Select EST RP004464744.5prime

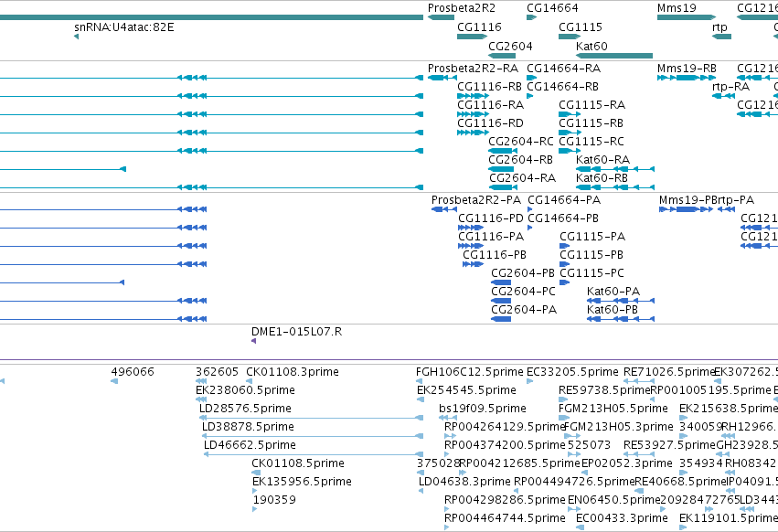pos(505,518)
